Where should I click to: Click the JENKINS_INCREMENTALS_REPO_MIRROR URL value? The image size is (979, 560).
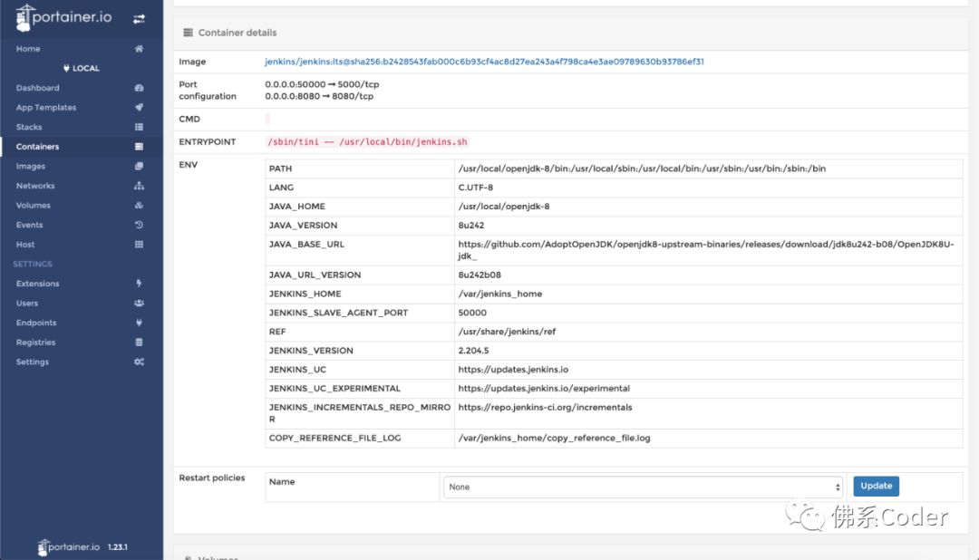point(545,407)
